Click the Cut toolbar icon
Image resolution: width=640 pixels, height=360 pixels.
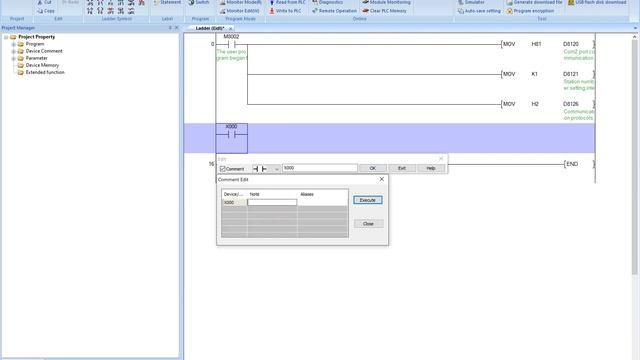click(44, 2)
